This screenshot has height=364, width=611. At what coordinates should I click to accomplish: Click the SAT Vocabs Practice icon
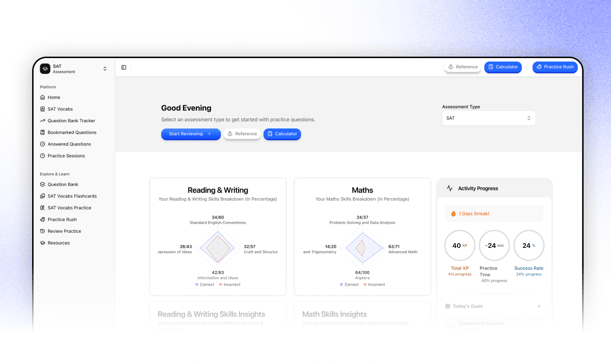tap(43, 208)
